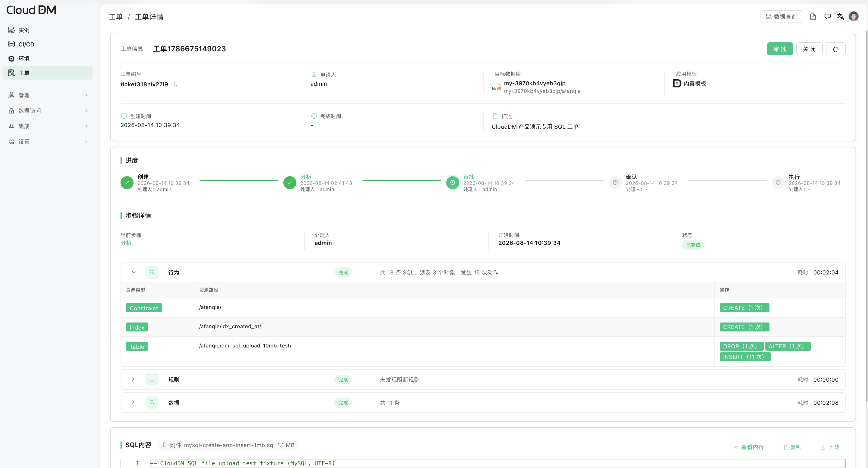The width and height of the screenshot is (868, 468).
Task: Click the 数据访问 lock icon
Action: coord(11,110)
